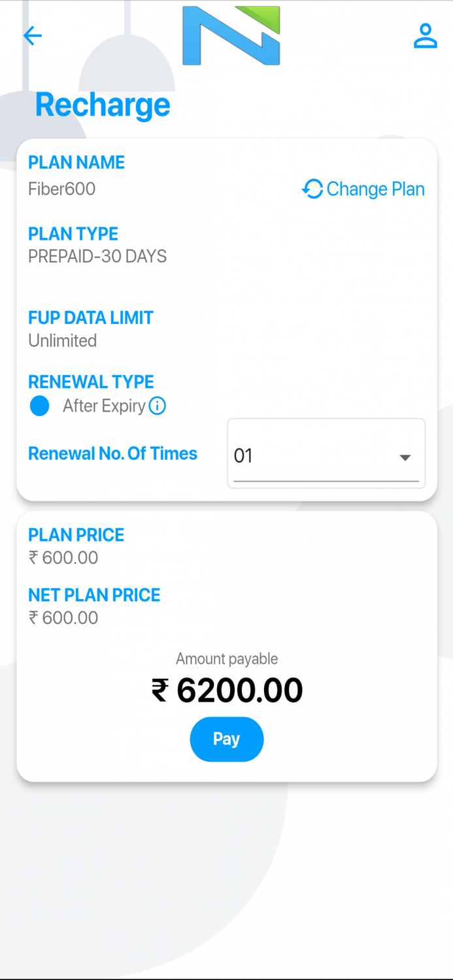This screenshot has height=980, width=453.
Task: Click the FUP DATA LIMIT label
Action: coord(90,318)
